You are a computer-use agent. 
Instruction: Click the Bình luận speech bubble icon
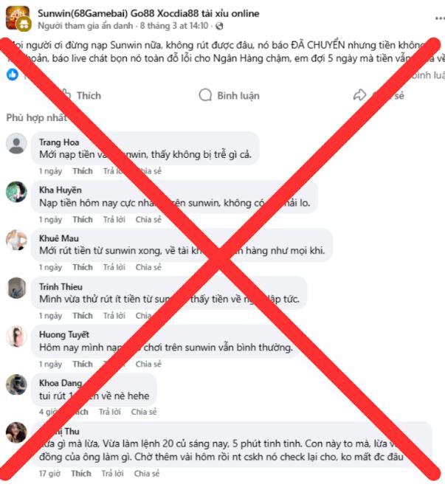pyautogui.click(x=205, y=95)
